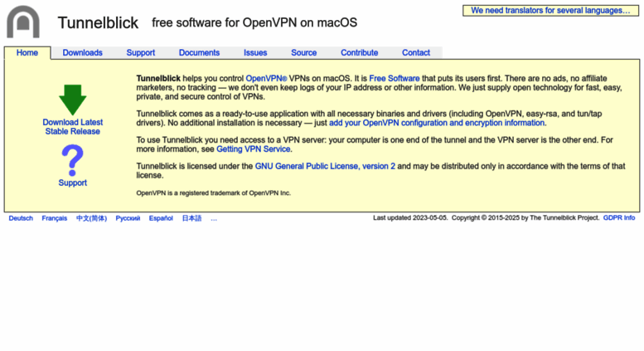Switch to the Support tab

(x=140, y=52)
